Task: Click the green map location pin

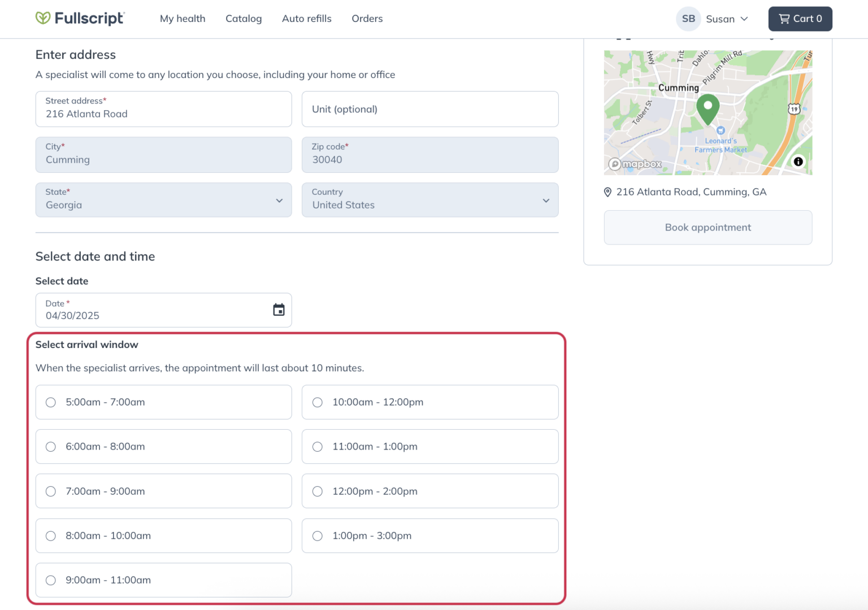Action: [x=708, y=108]
